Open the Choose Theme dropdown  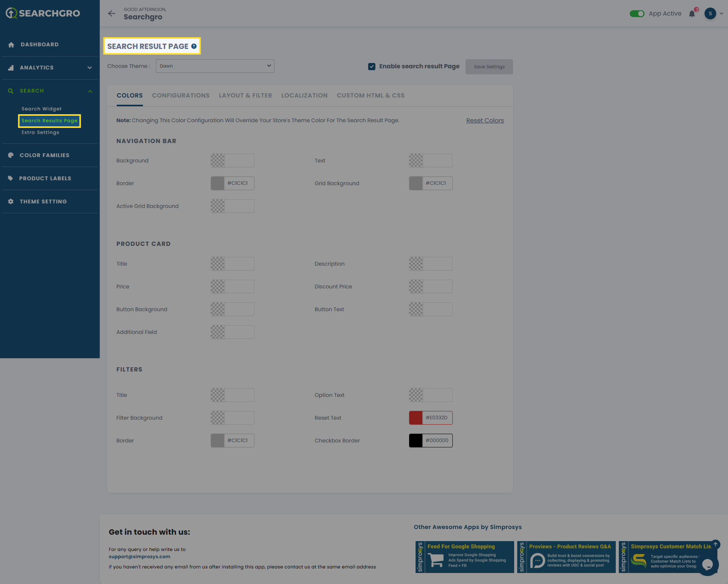point(215,66)
